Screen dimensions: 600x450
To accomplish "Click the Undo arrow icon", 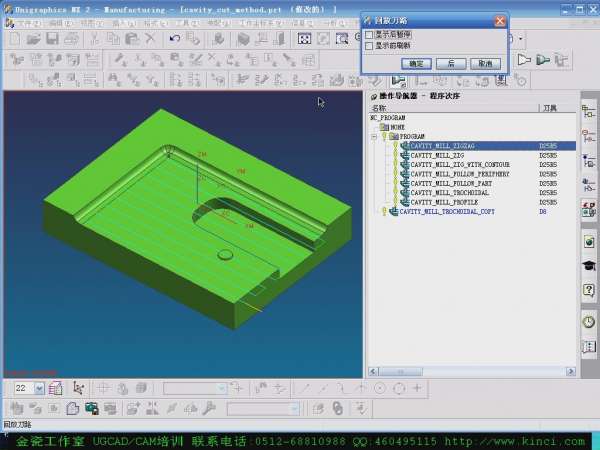I will (x=175, y=39).
